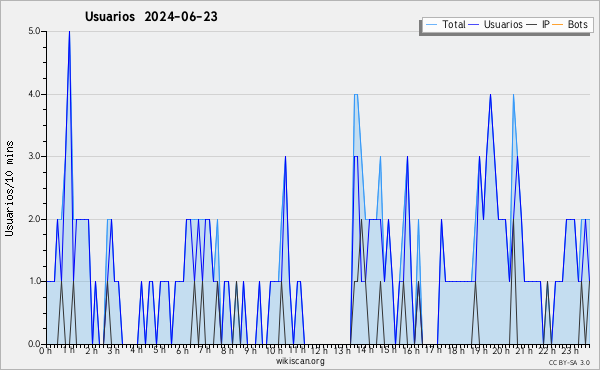Click the '9 h' x-axis label
The width and height of the screenshot is (600, 370).
(x=251, y=351)
